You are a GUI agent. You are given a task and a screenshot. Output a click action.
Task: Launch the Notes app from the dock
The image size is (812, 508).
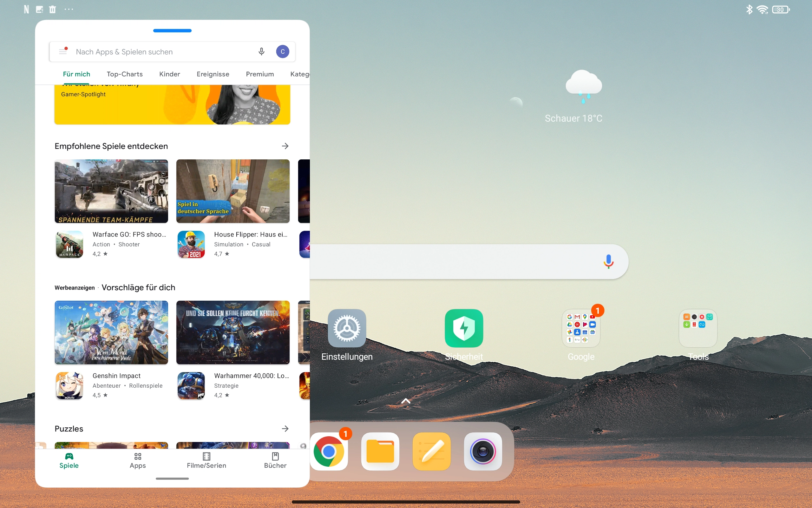click(431, 451)
